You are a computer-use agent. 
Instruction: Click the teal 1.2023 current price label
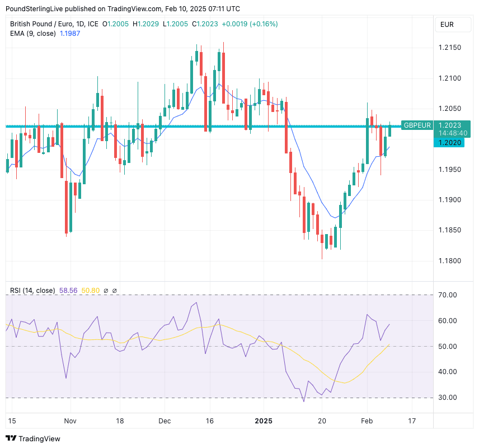pos(450,125)
